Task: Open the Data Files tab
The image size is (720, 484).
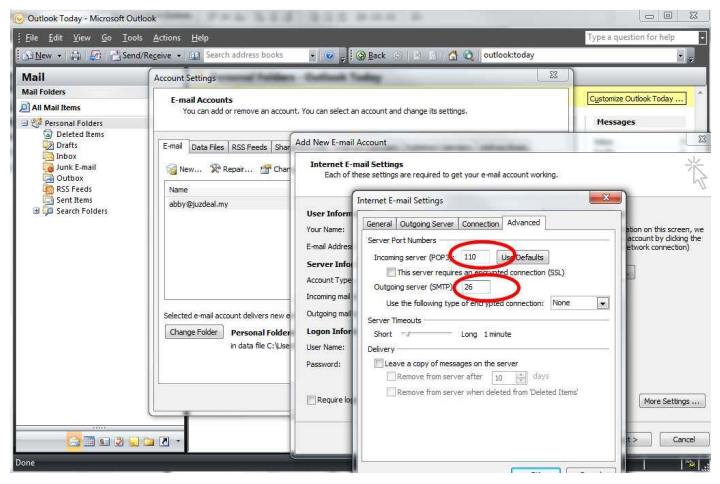Action: (x=208, y=147)
